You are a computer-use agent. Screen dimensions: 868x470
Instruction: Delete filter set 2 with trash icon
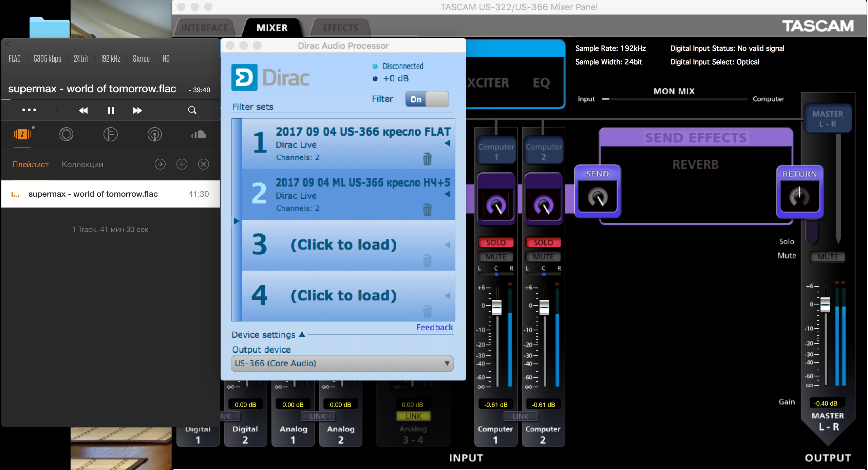click(x=427, y=210)
